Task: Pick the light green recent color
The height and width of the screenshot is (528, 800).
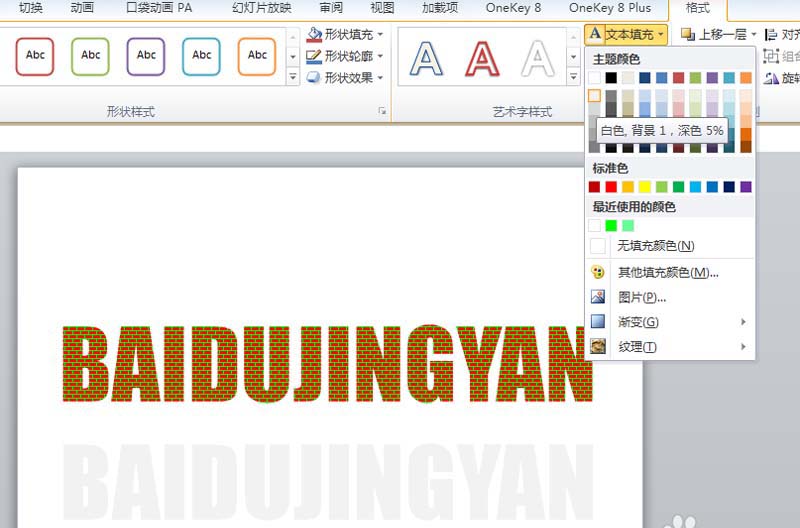Action: pyautogui.click(x=628, y=225)
